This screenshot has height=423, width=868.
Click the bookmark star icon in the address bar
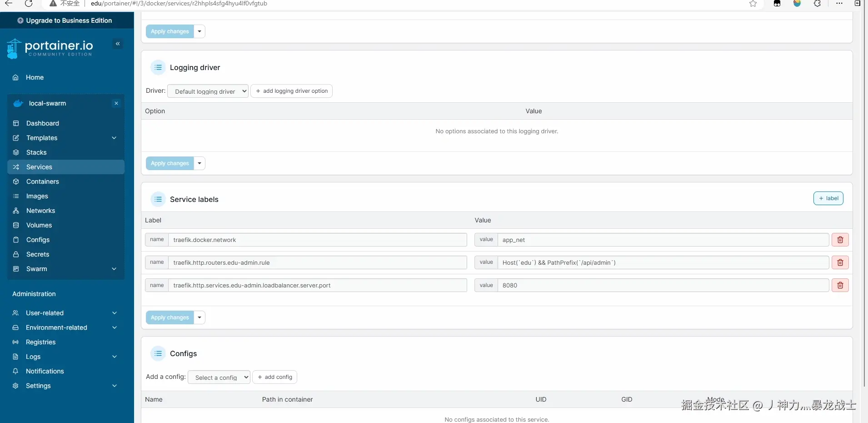[x=753, y=4]
